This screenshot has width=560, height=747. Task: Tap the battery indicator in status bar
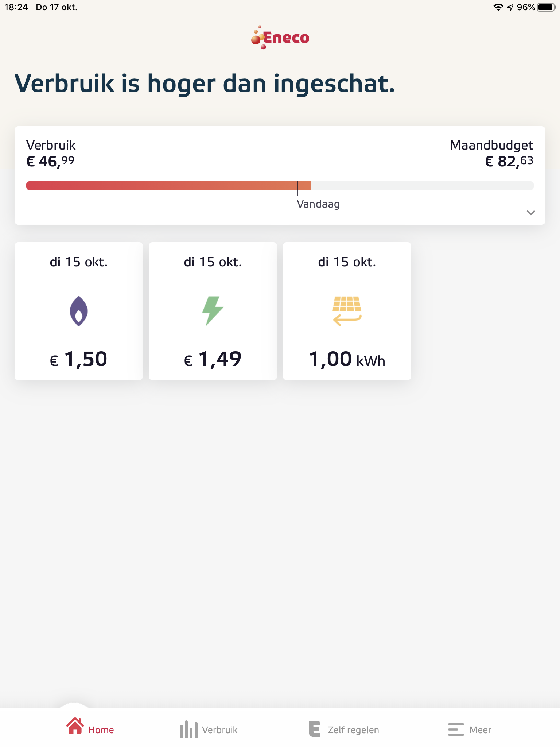[546, 7]
